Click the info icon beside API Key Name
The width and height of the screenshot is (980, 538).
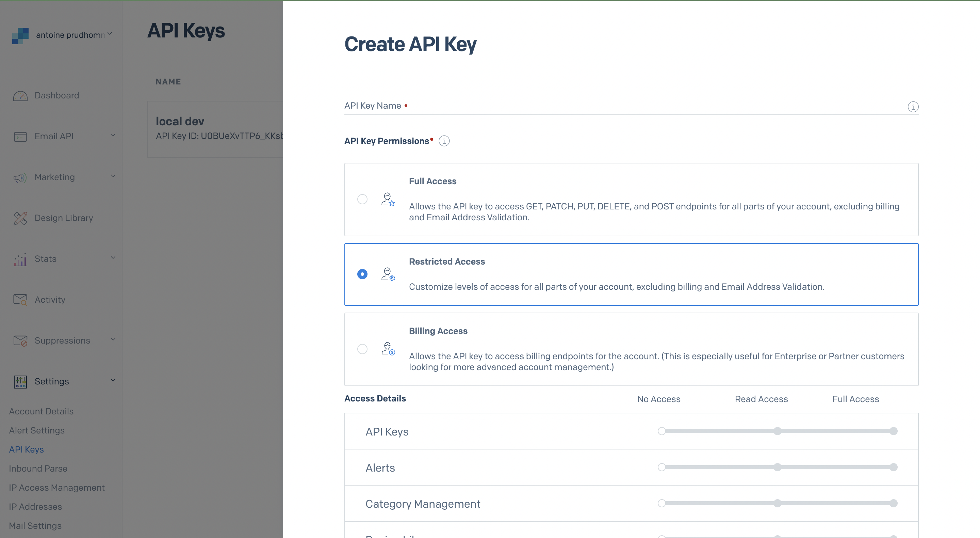(913, 107)
